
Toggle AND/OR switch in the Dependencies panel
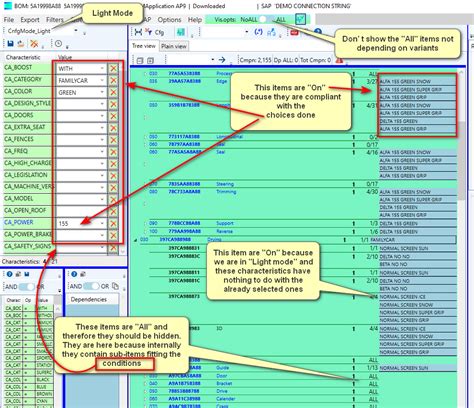pos(91,286)
